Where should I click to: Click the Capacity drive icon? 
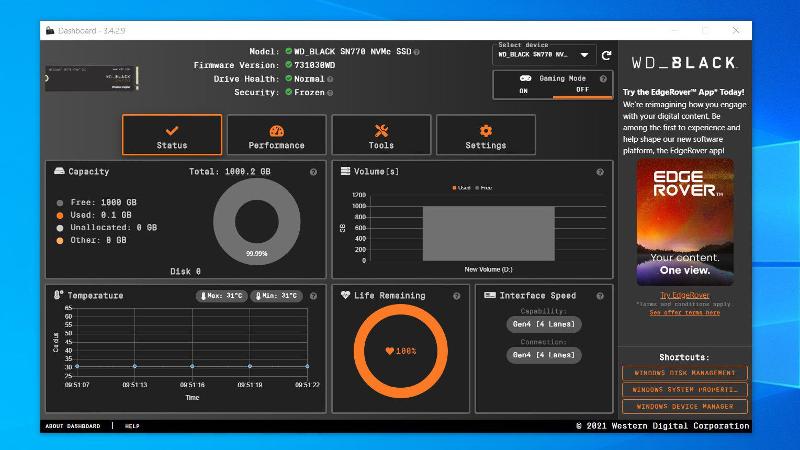pyautogui.click(x=59, y=171)
